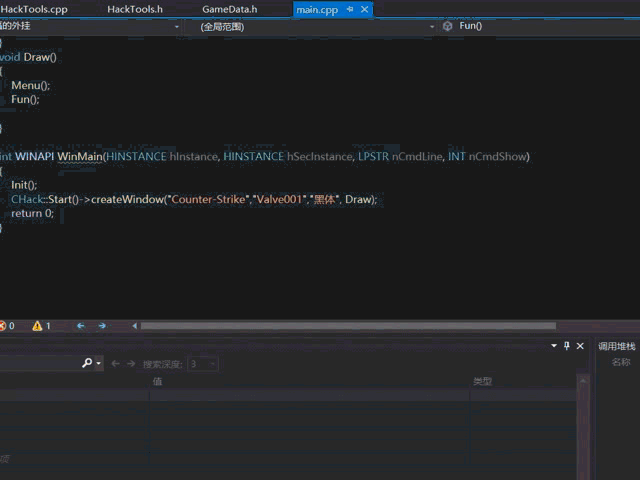Click the red error count icon
This screenshot has height=480, width=640.
point(3,326)
